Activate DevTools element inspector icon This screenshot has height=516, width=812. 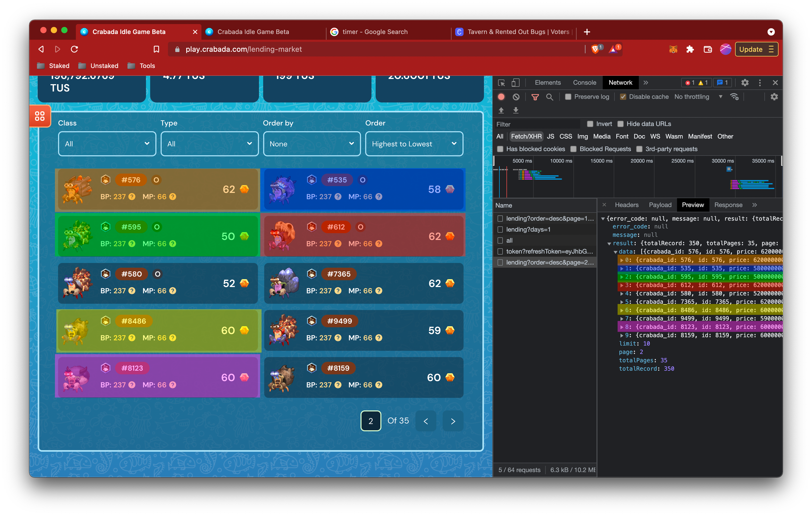[x=501, y=83]
